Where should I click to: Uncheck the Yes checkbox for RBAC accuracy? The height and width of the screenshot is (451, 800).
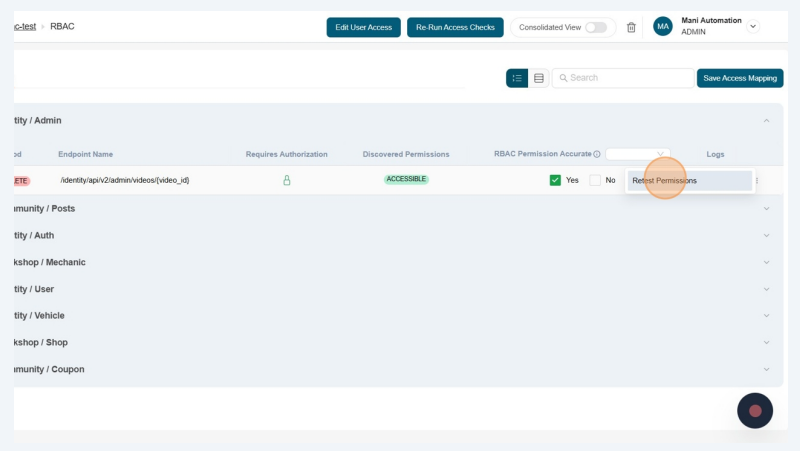[x=555, y=180]
